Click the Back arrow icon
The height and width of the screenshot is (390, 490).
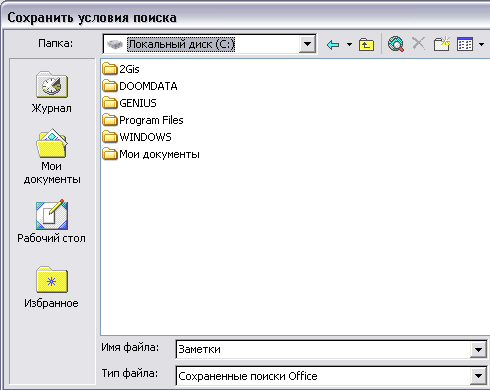(x=333, y=44)
